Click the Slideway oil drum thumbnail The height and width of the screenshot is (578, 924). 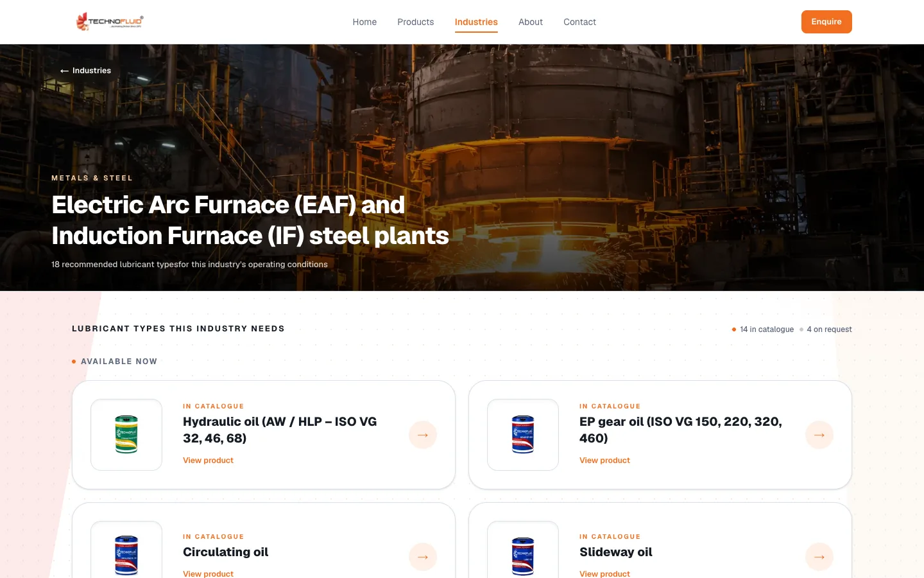523,550
